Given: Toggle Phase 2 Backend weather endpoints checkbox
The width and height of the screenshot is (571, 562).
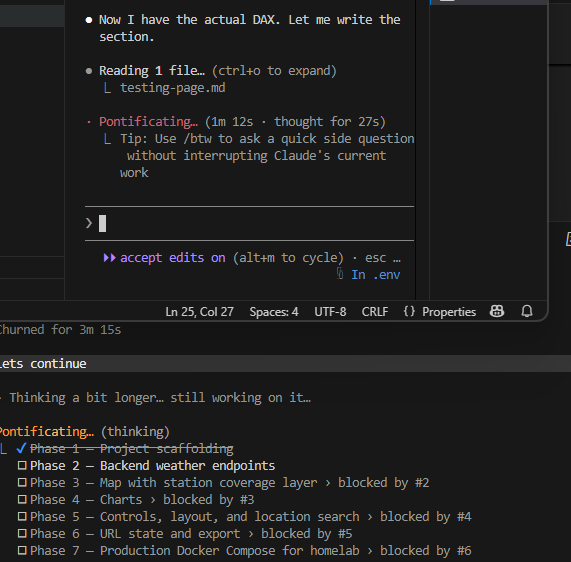Looking at the screenshot, I should click(22, 465).
